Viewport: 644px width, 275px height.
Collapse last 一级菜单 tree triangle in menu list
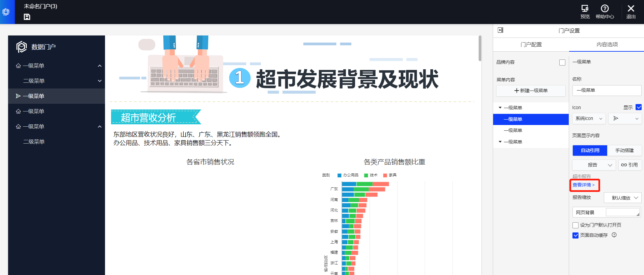(x=500, y=142)
